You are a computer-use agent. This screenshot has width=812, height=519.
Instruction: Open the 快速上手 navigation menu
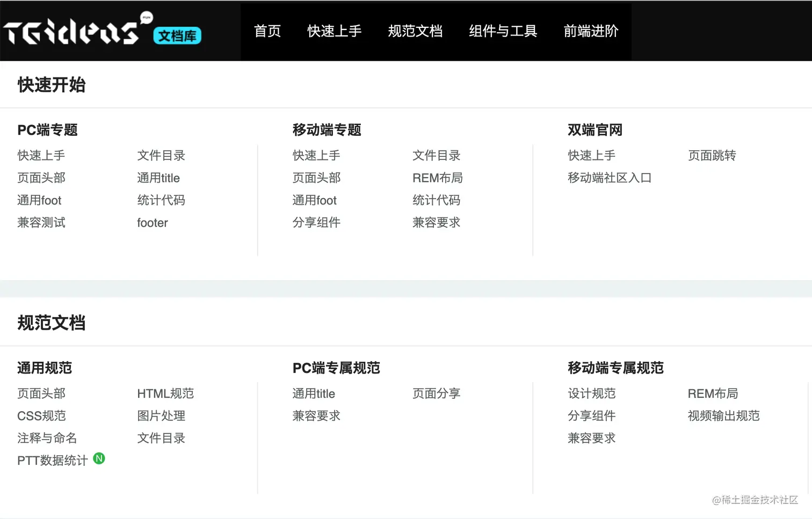point(334,31)
